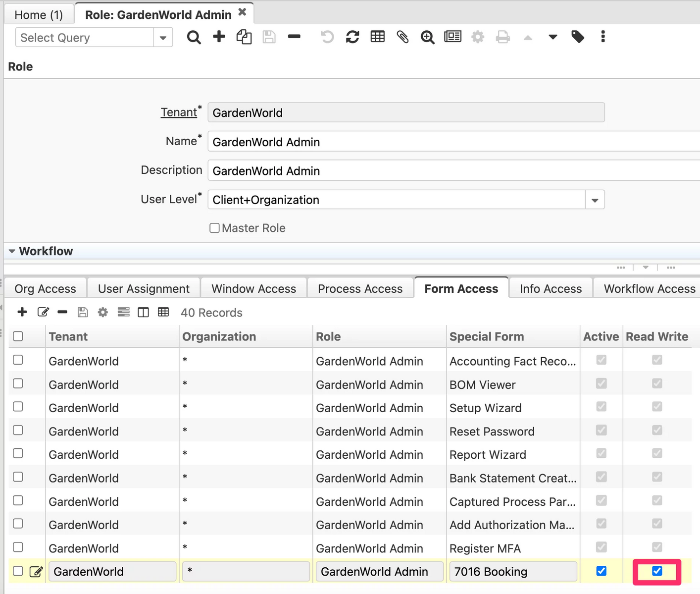Sort by the Special Form column header
The image size is (700, 594).
pos(486,337)
